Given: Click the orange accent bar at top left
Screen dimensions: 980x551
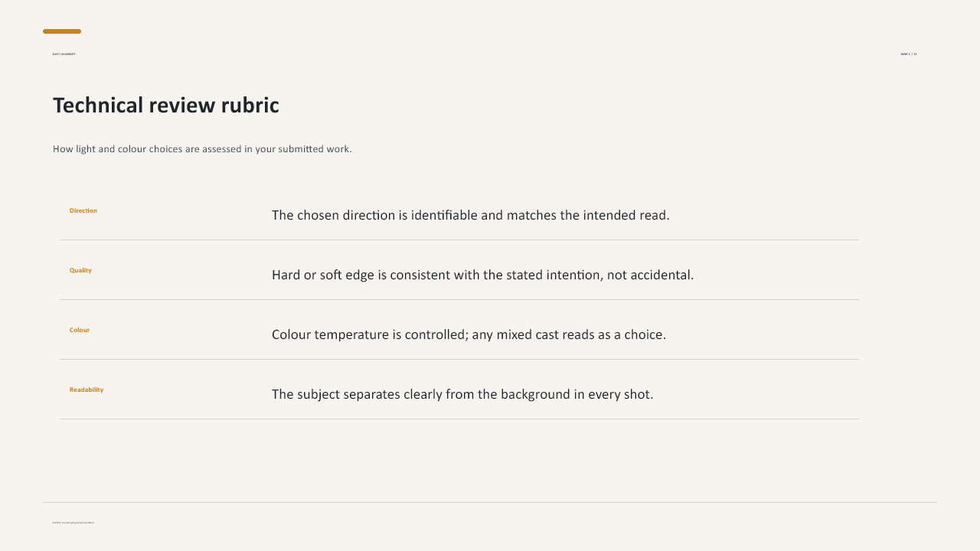Looking at the screenshot, I should tap(62, 31).
